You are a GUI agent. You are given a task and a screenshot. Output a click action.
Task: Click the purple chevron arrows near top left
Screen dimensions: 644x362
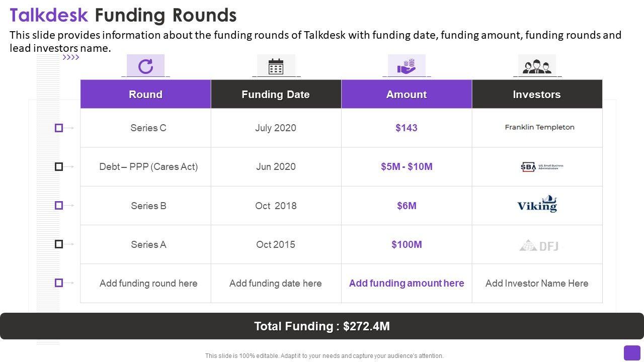[x=71, y=58]
